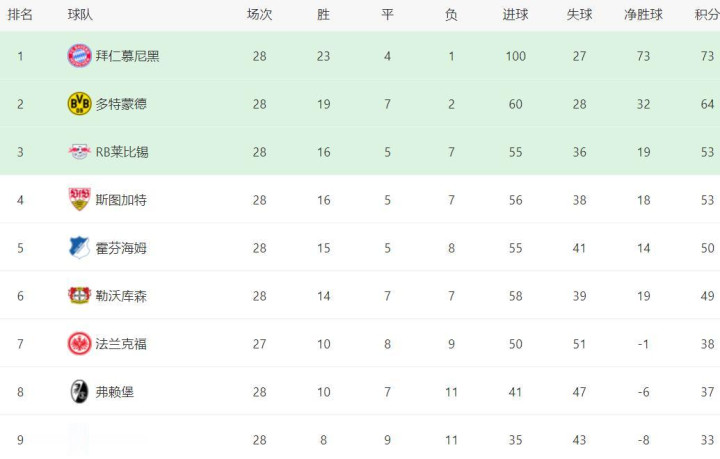The height and width of the screenshot is (459, 720).
Task: Click the Freiburg club logo
Action: pos(79,392)
